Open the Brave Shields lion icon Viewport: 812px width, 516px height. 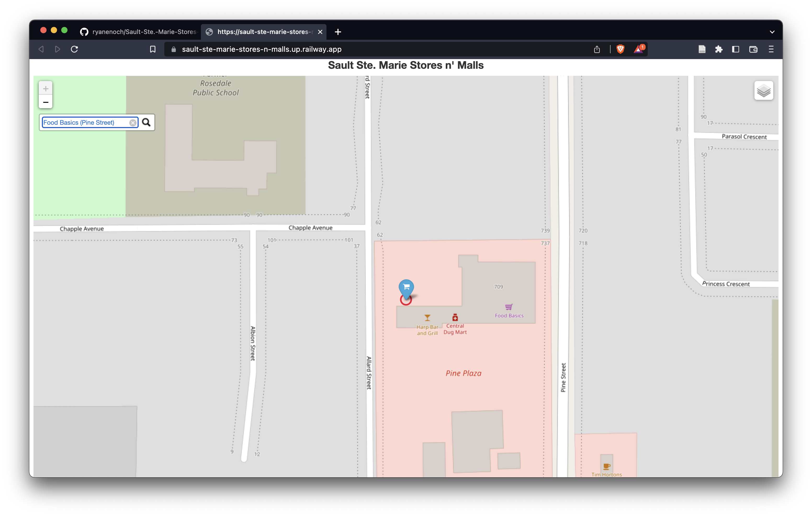point(620,49)
